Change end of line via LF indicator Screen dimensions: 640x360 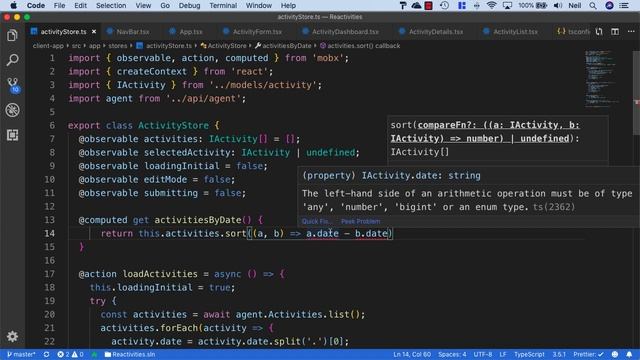503,354
